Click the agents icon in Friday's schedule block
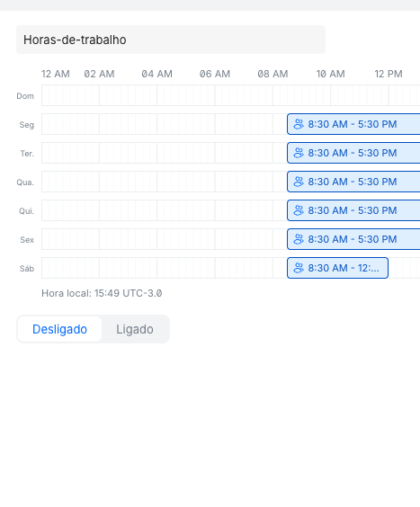420x507 pixels. coord(299,239)
